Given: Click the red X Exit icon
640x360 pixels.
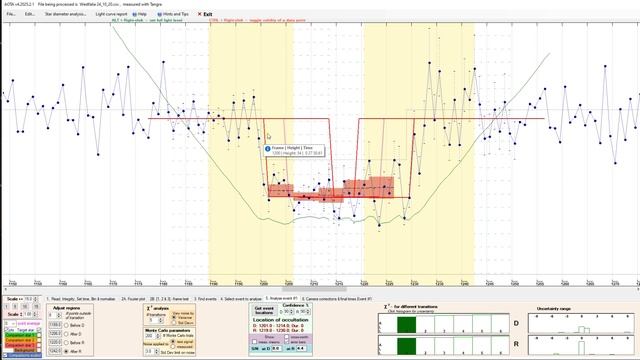Looking at the screenshot, I should [x=200, y=14].
